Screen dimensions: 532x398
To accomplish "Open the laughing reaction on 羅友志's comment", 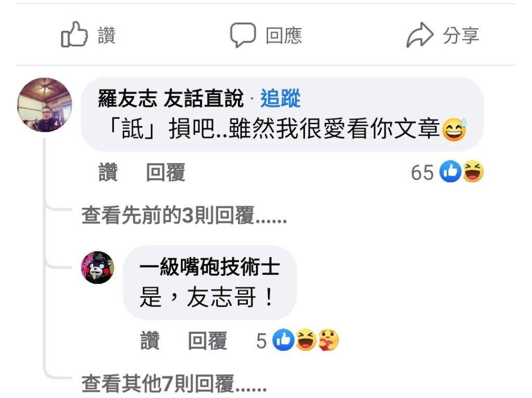I will tap(473, 171).
